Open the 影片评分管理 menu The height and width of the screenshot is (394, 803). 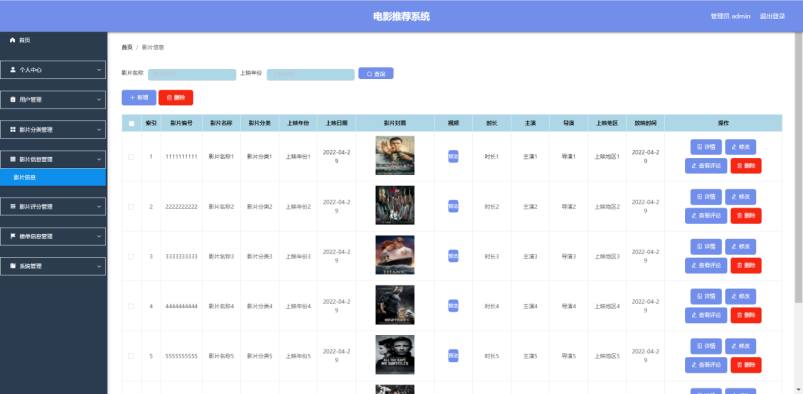53,206
